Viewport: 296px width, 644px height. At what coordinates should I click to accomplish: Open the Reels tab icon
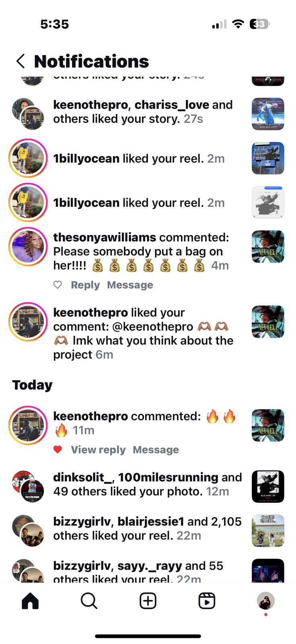[x=207, y=601]
